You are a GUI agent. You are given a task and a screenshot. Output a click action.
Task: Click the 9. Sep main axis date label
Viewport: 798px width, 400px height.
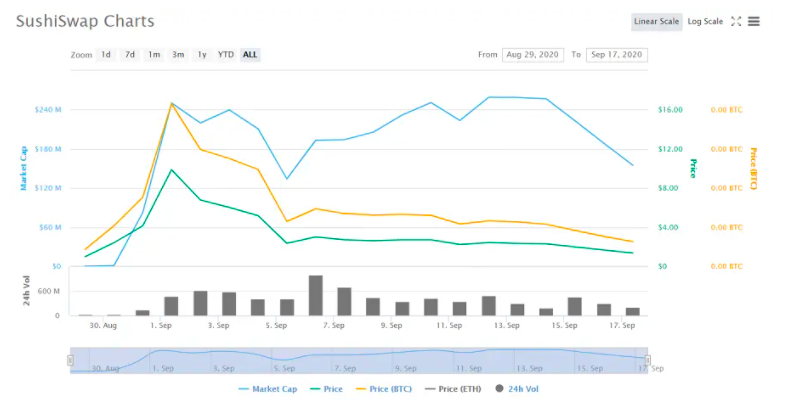point(391,325)
